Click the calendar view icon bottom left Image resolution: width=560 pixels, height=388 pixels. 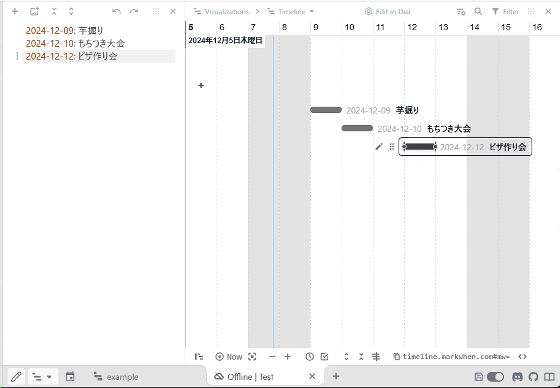pos(70,377)
